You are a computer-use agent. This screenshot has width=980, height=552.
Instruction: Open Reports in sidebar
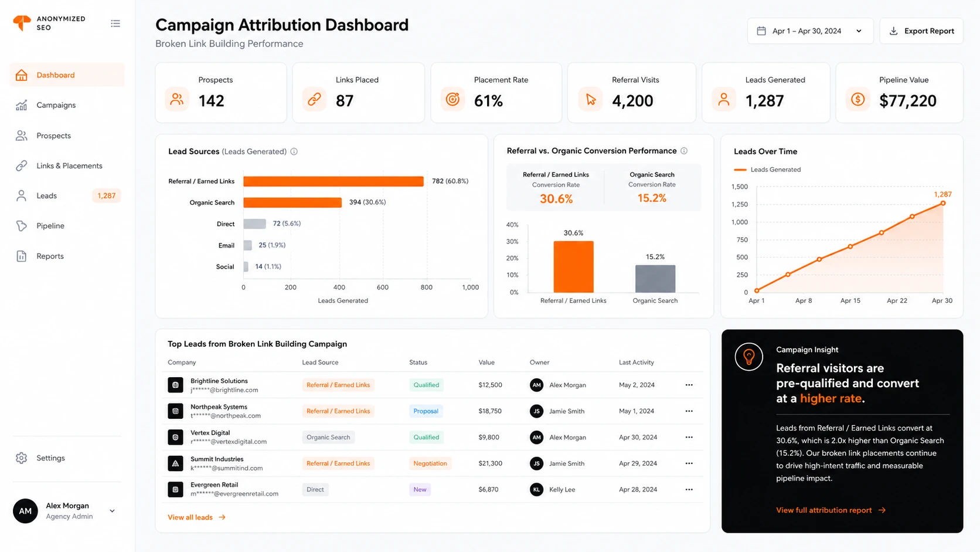67,256
